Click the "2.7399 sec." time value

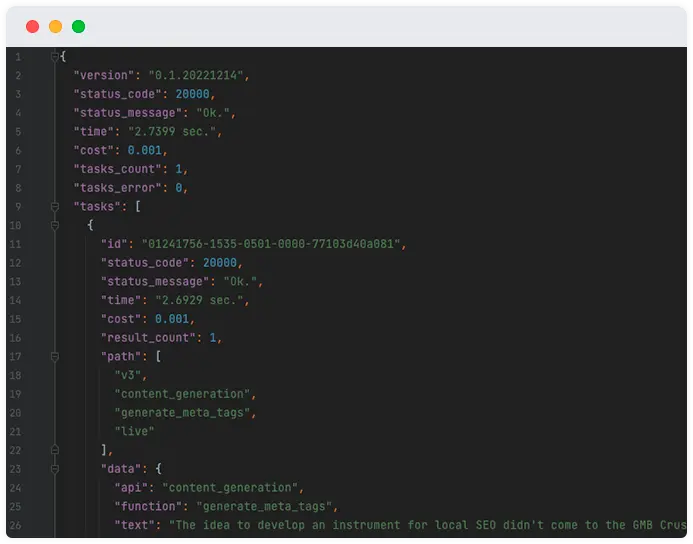172,132
